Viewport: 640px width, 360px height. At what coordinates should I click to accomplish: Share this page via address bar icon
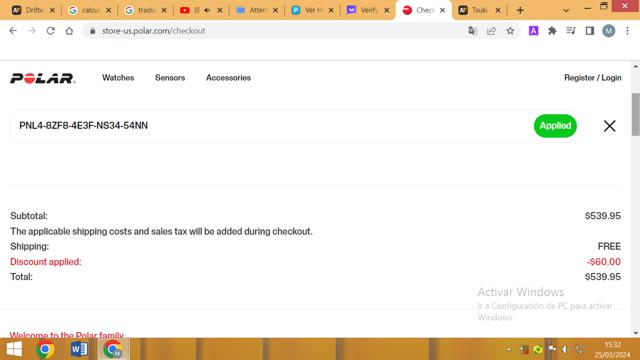(491, 31)
